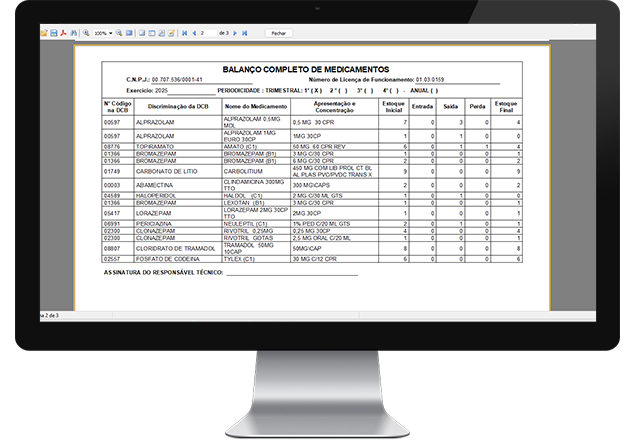
Task: Go to the previous page
Action: 195,33
